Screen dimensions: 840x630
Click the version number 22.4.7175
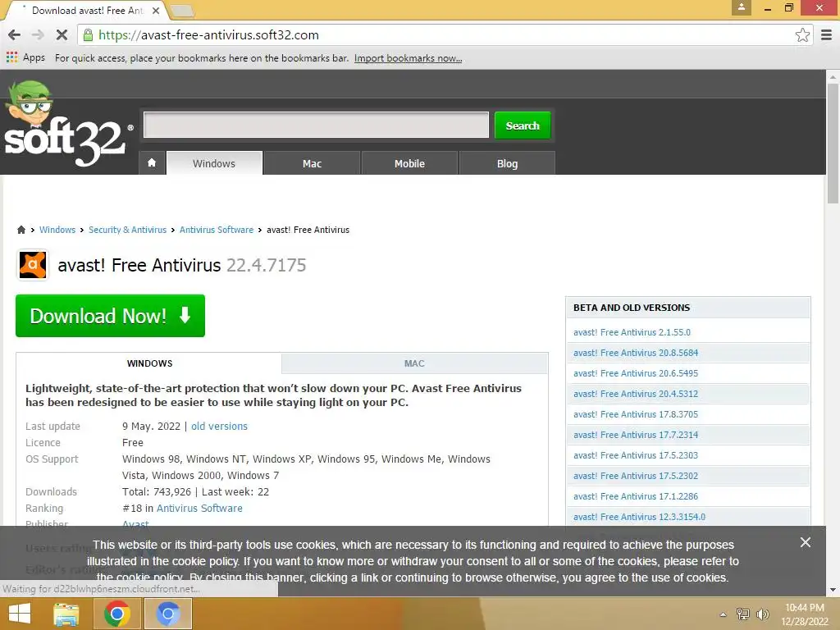click(267, 265)
